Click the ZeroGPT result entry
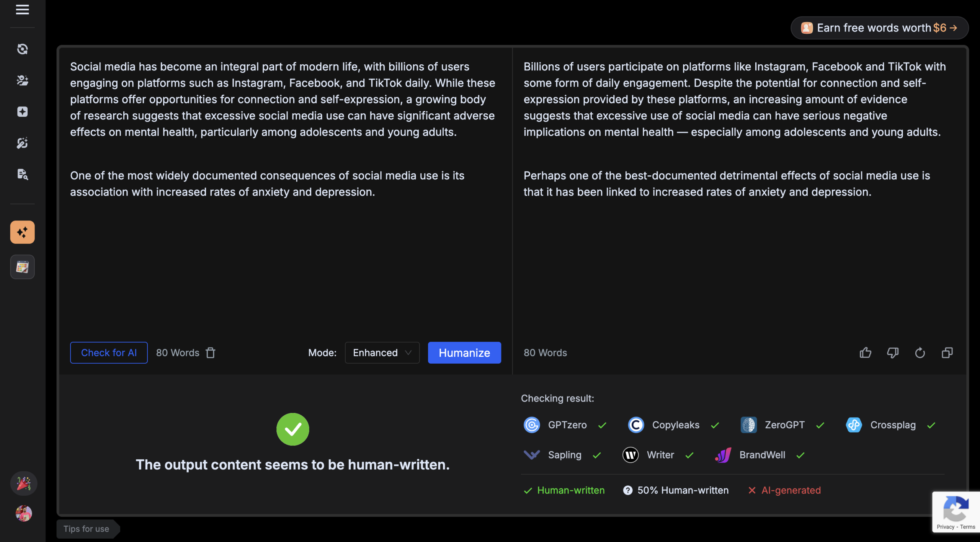980x542 pixels. click(x=782, y=425)
